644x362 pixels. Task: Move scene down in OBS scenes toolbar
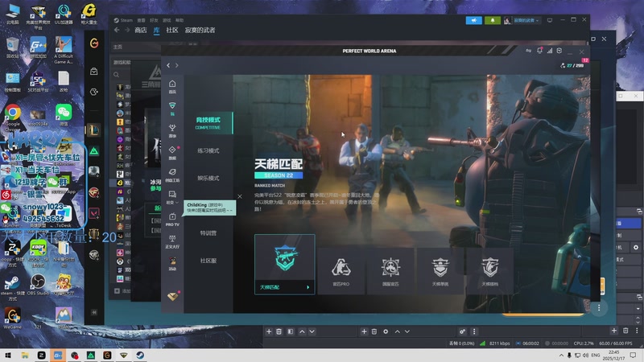pos(312,331)
